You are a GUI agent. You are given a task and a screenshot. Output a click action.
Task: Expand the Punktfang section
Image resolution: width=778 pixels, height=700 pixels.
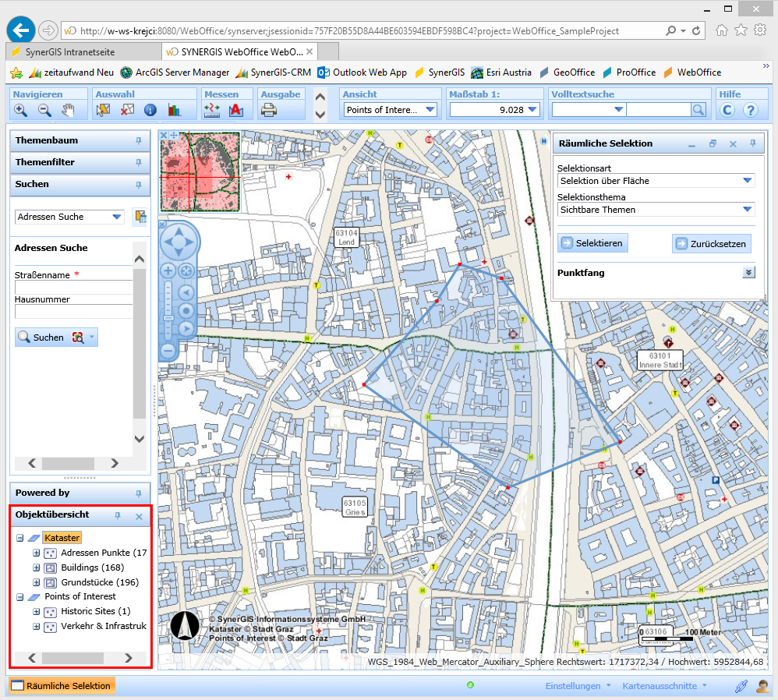[x=748, y=273]
